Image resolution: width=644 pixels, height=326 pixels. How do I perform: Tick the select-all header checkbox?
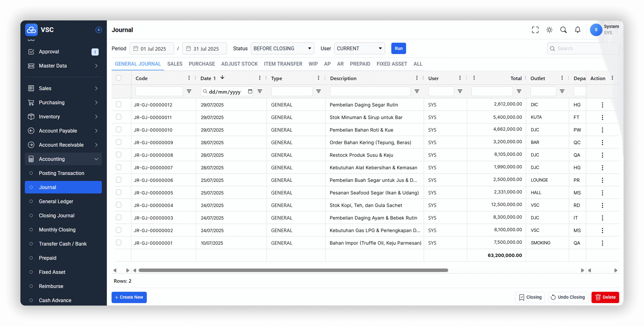click(119, 78)
